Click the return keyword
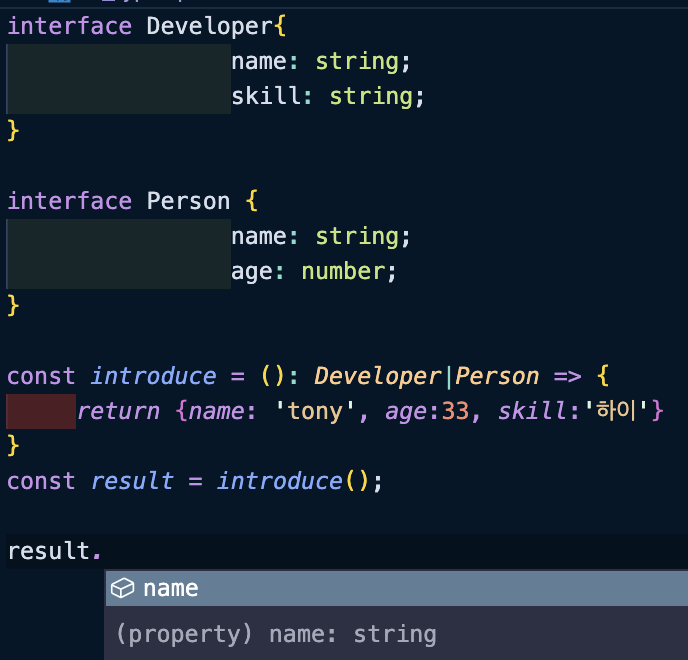 click(118, 411)
